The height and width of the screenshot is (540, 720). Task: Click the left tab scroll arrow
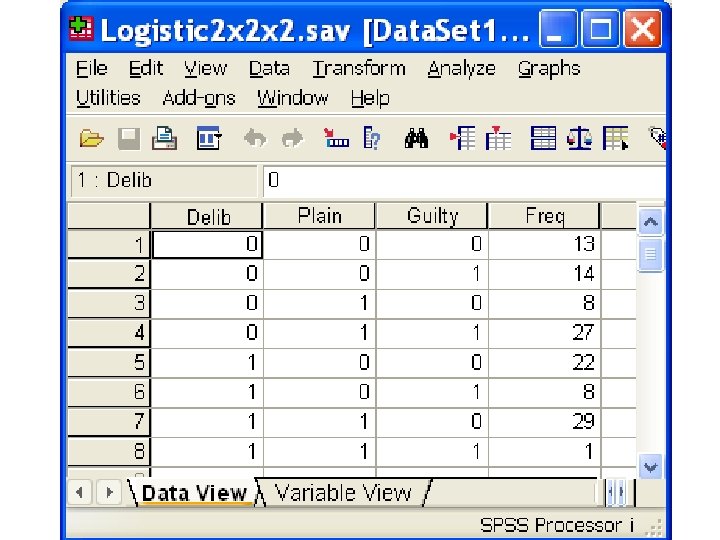(80, 493)
